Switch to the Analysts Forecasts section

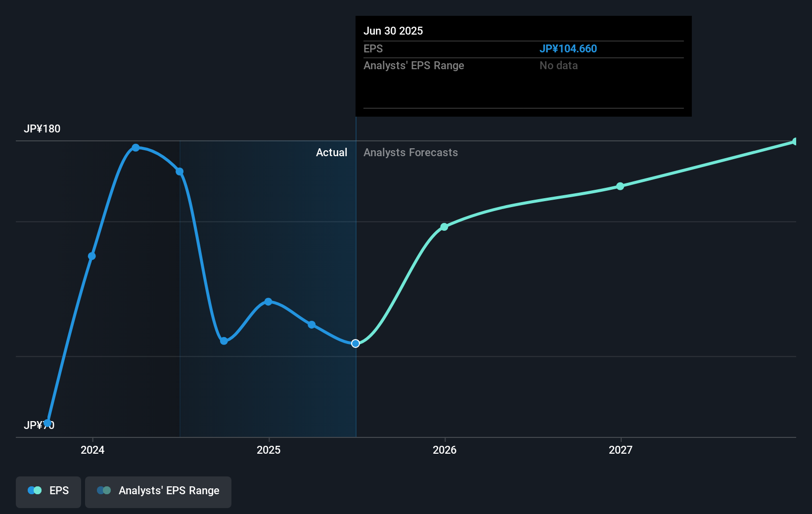pyautogui.click(x=410, y=152)
